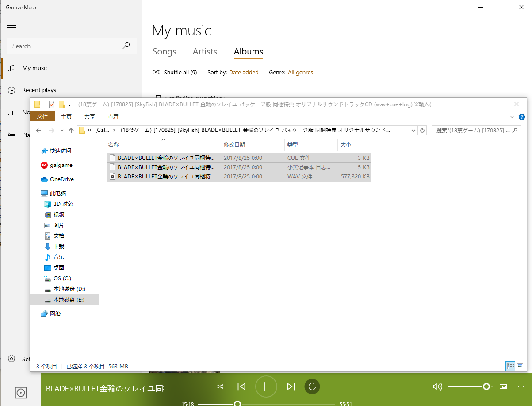This screenshot has width=532, height=406.
Task: Switch Explorer to large icons view
Action: (520, 366)
